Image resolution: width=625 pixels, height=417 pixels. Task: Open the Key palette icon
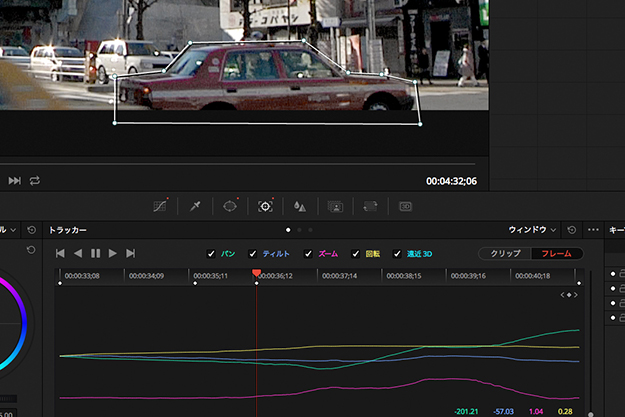335,206
